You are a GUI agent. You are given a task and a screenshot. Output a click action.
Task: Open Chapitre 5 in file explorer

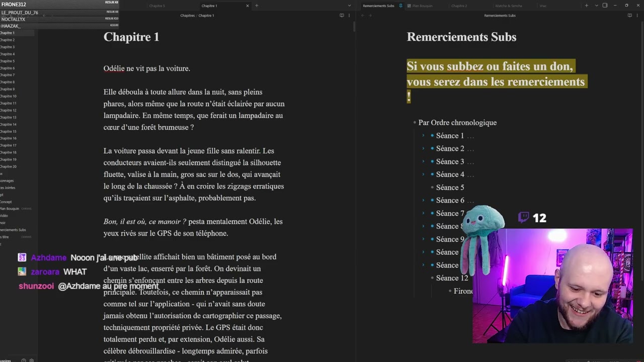(x=7, y=61)
